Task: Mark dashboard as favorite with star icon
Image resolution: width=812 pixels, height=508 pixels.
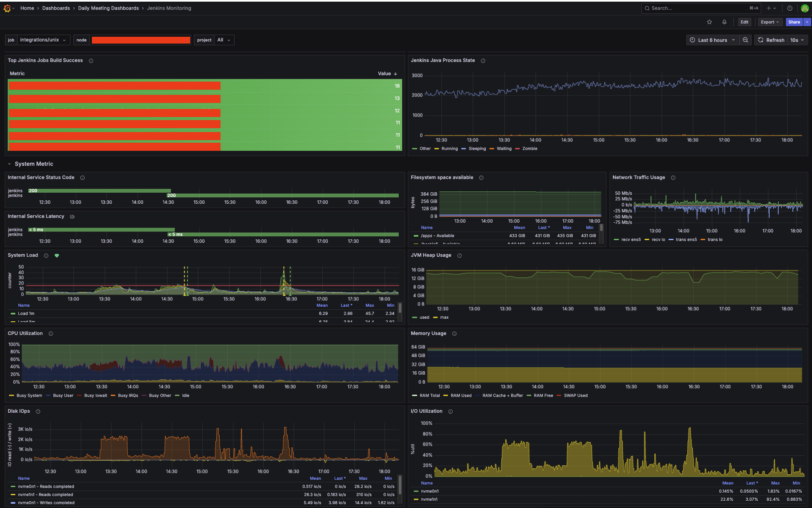Action: click(x=709, y=22)
